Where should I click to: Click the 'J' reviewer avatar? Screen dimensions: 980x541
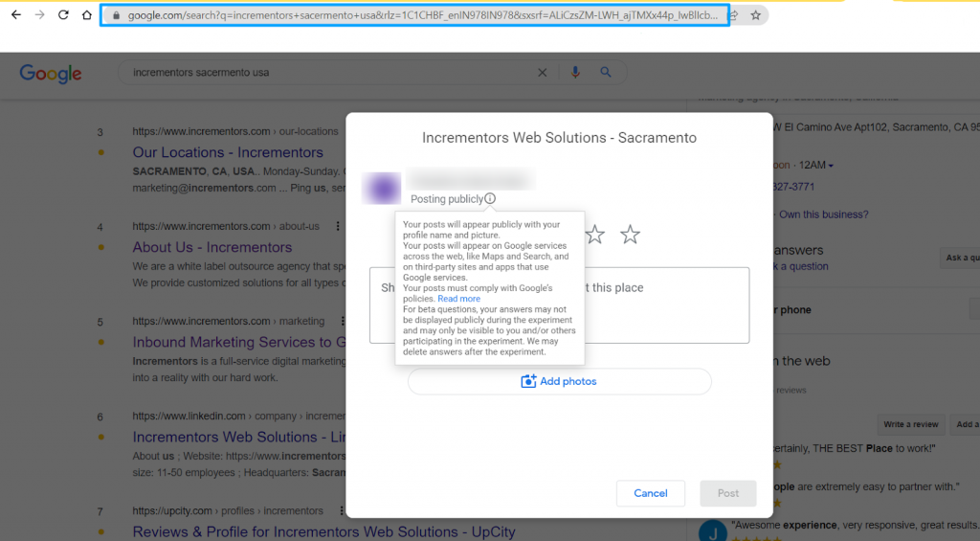tap(712, 531)
